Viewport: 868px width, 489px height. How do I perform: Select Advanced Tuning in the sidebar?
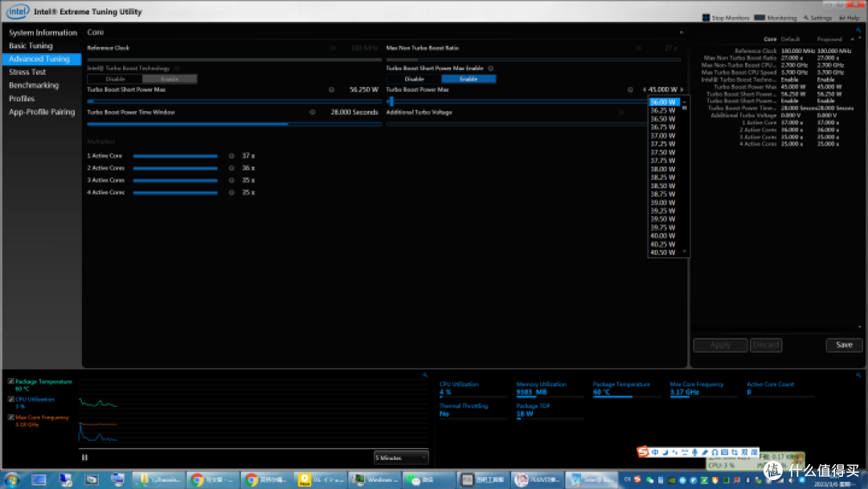point(42,59)
